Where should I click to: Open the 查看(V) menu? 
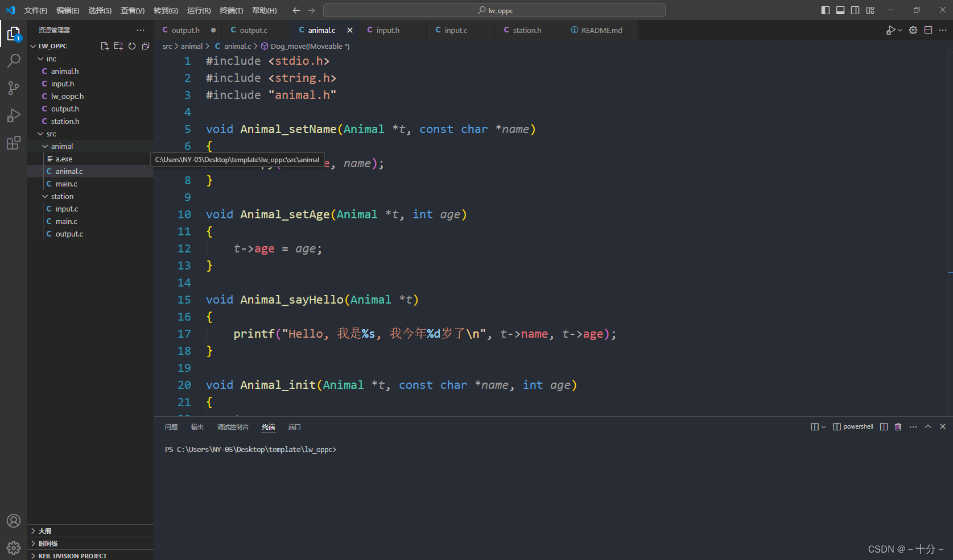133,10
